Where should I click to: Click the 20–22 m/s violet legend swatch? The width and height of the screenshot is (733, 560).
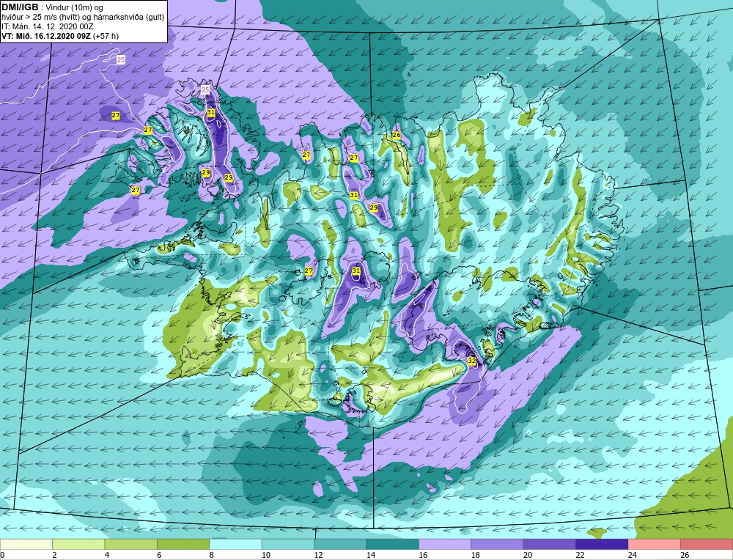[550, 545]
